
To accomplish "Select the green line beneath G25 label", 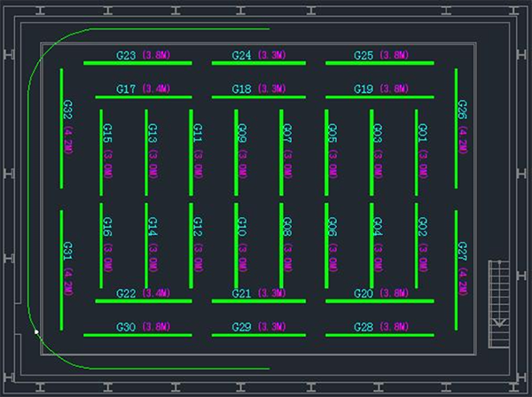I will point(379,63).
